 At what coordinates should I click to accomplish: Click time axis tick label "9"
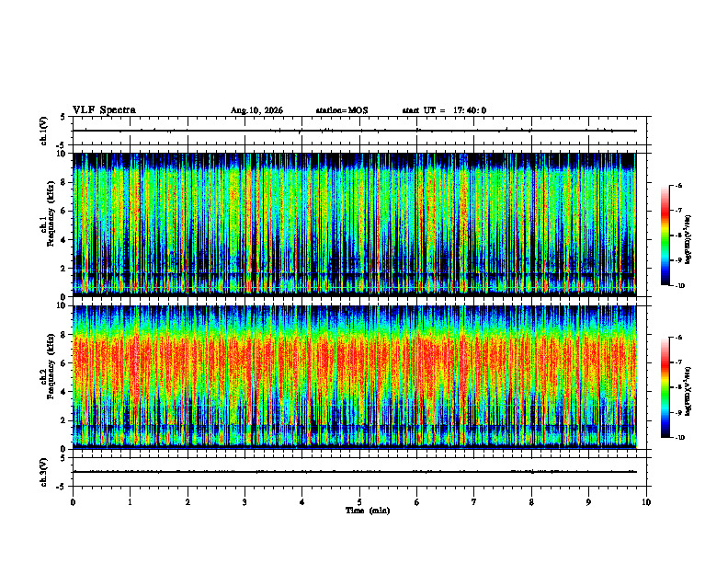(588, 502)
